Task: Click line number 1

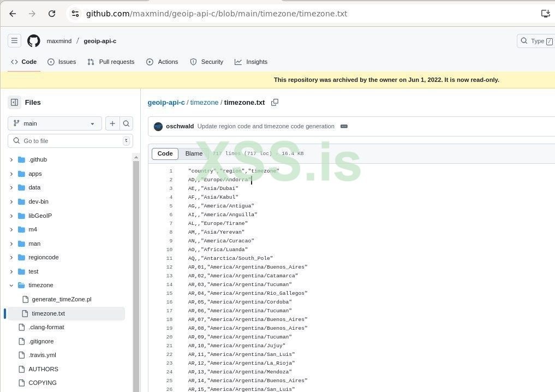Action: tap(171, 171)
